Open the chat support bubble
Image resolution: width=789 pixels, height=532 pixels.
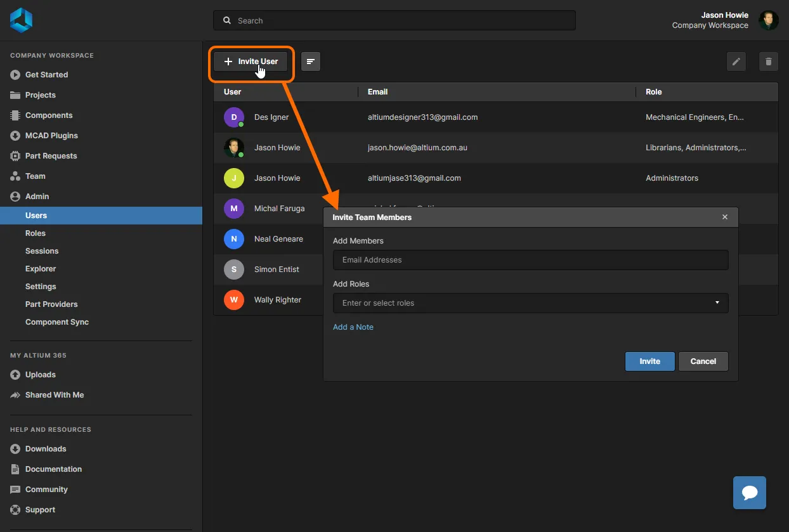click(x=749, y=493)
